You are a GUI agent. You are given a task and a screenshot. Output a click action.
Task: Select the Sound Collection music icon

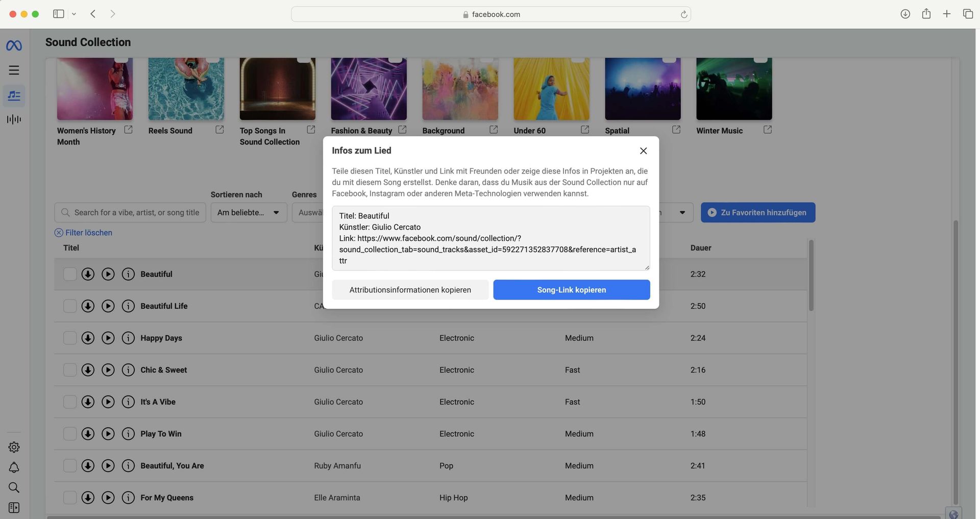pos(14,95)
